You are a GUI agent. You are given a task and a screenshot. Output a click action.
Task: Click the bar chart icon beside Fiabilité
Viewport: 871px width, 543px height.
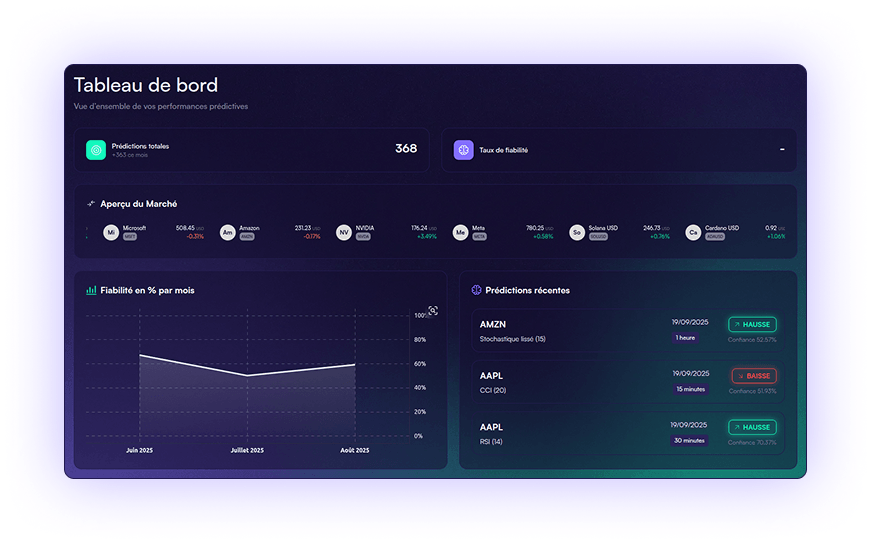point(91,290)
